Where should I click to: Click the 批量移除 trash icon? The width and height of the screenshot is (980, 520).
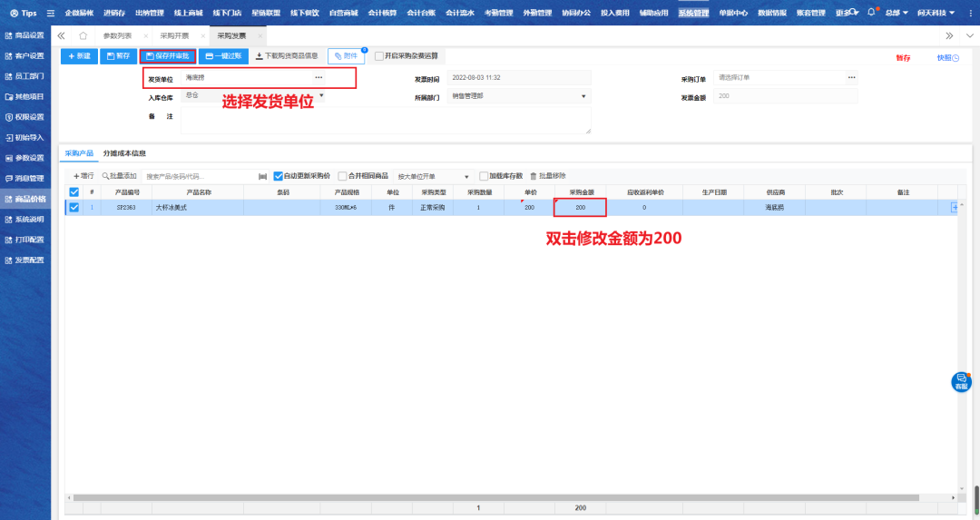point(534,176)
